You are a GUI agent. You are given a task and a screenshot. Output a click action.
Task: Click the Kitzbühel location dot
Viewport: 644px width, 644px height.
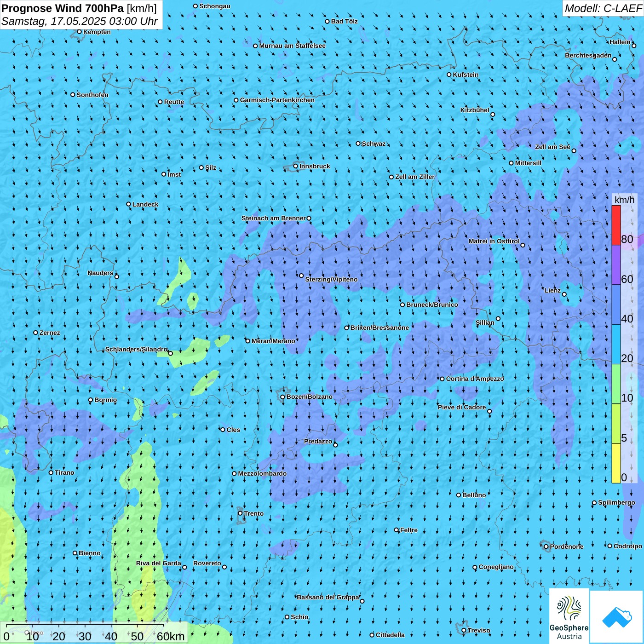pos(493,115)
